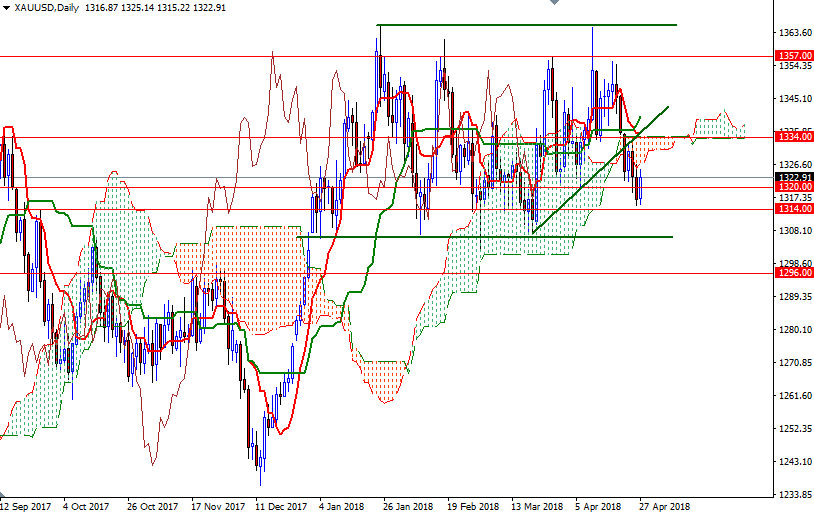Screen dimensions: 814x514
Task: Select the 1296.00 red price label
Action: tap(794, 273)
